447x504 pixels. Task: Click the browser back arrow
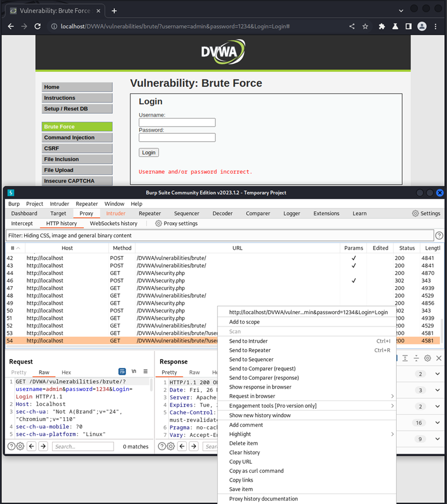[11, 26]
